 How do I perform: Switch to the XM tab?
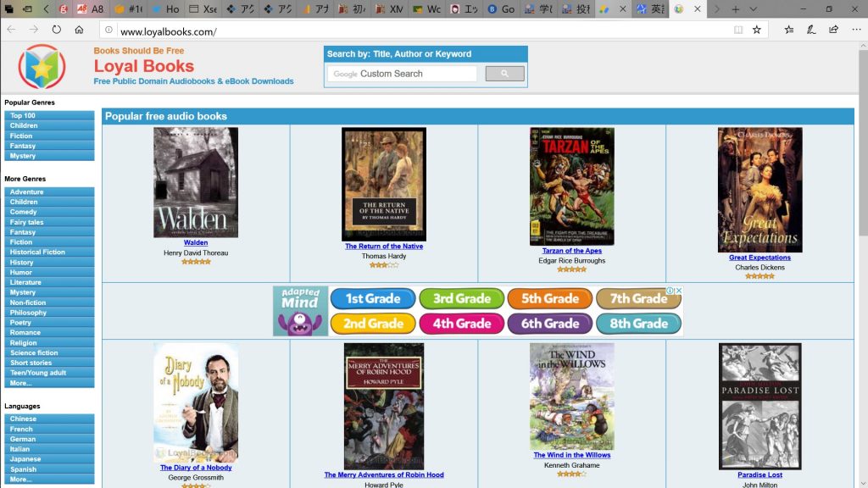point(390,8)
